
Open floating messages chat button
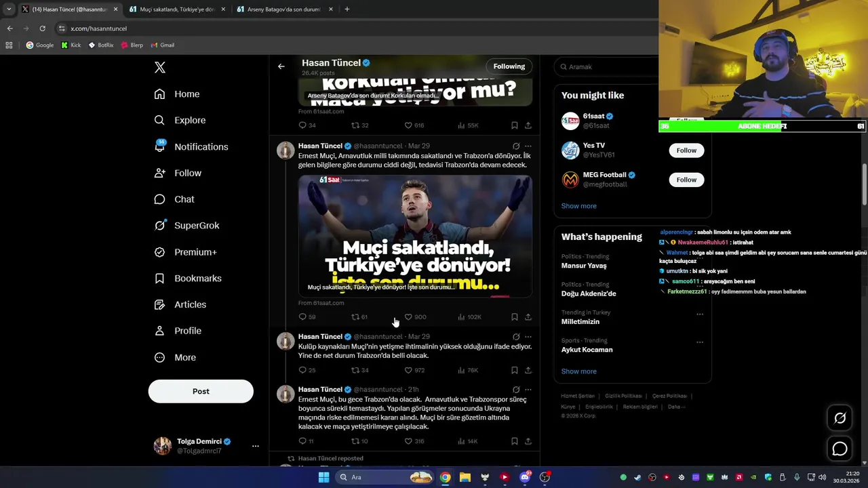(840, 449)
